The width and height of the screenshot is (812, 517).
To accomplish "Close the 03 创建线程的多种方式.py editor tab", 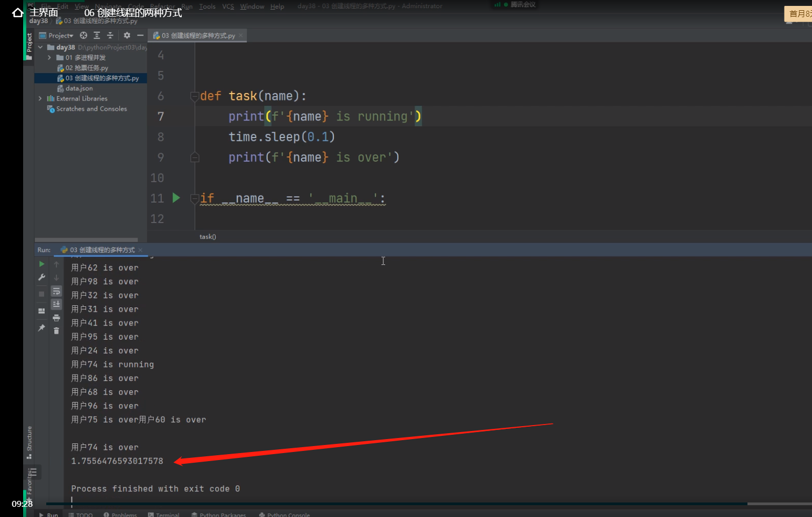I will click(241, 35).
